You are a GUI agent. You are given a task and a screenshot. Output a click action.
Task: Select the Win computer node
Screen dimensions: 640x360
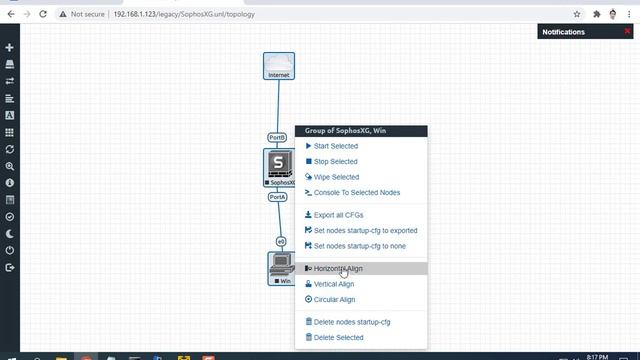pyautogui.click(x=281, y=268)
